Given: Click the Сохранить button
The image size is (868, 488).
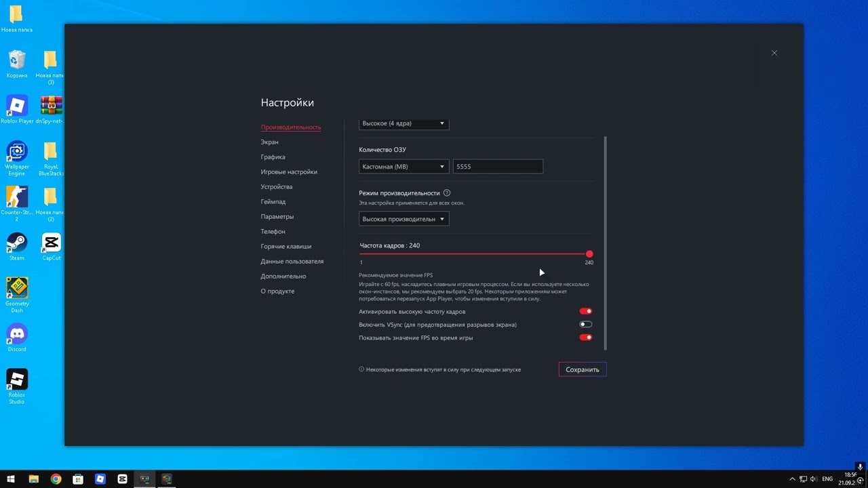Looking at the screenshot, I should (x=583, y=369).
